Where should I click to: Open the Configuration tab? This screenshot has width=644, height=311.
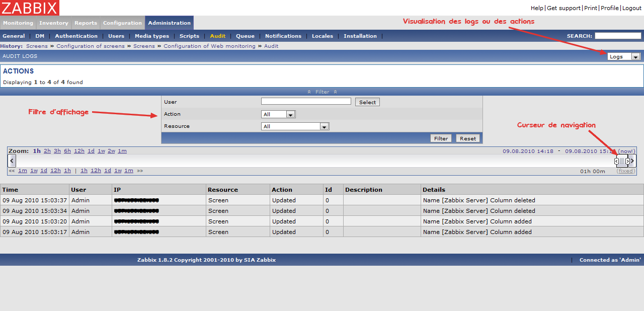(x=122, y=23)
